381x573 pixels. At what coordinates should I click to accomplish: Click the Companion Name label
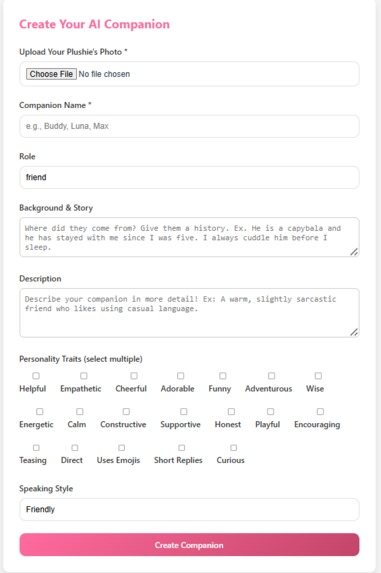55,105
